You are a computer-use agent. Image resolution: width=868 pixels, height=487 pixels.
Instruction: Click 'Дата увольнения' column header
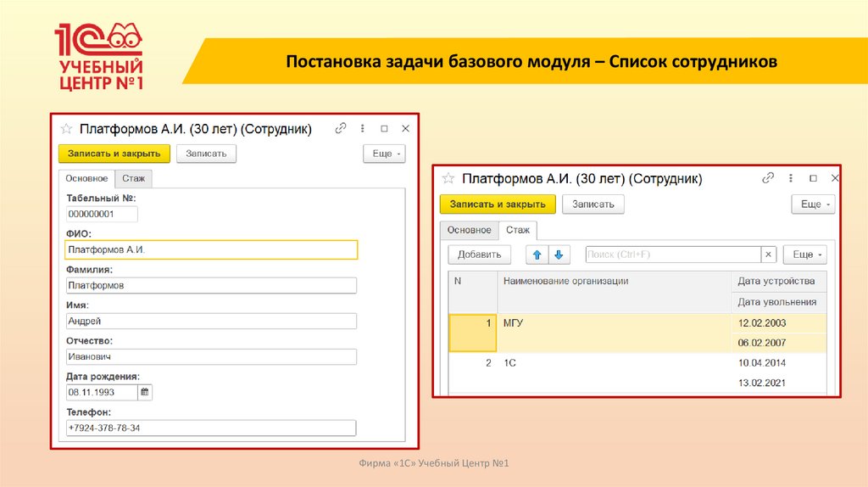click(x=779, y=302)
